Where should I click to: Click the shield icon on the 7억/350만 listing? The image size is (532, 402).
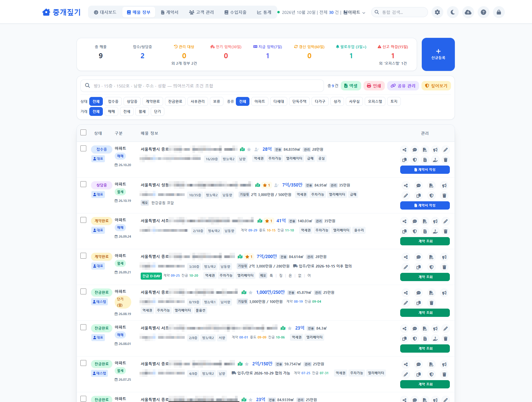point(432,196)
